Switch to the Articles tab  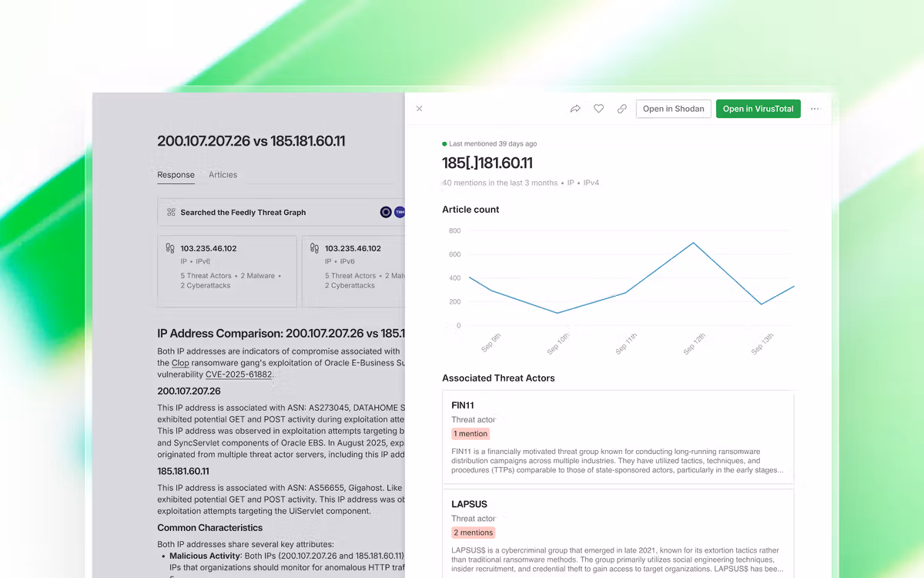[223, 175]
